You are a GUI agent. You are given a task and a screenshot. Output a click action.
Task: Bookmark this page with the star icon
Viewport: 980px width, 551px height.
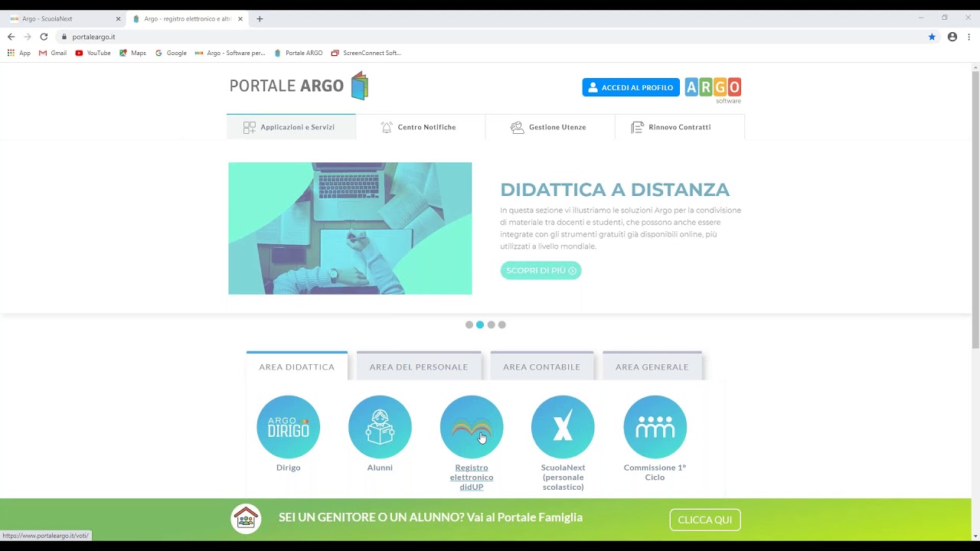[x=932, y=37]
